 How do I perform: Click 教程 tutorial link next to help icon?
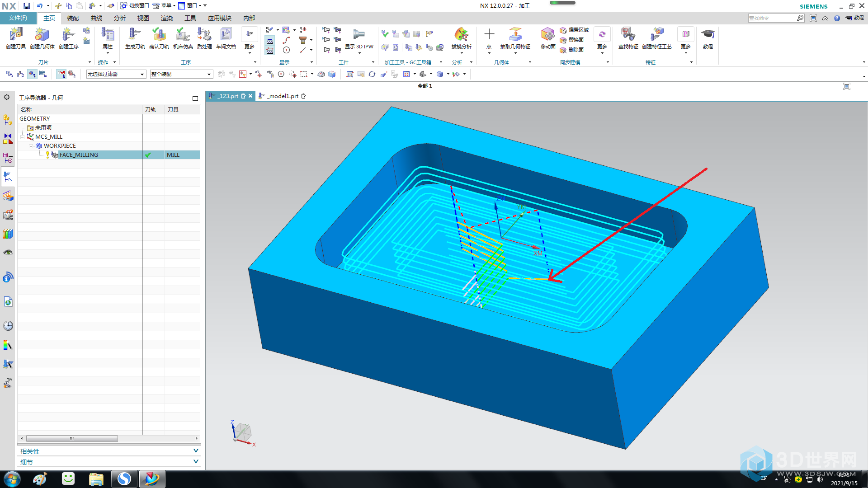tap(854, 18)
